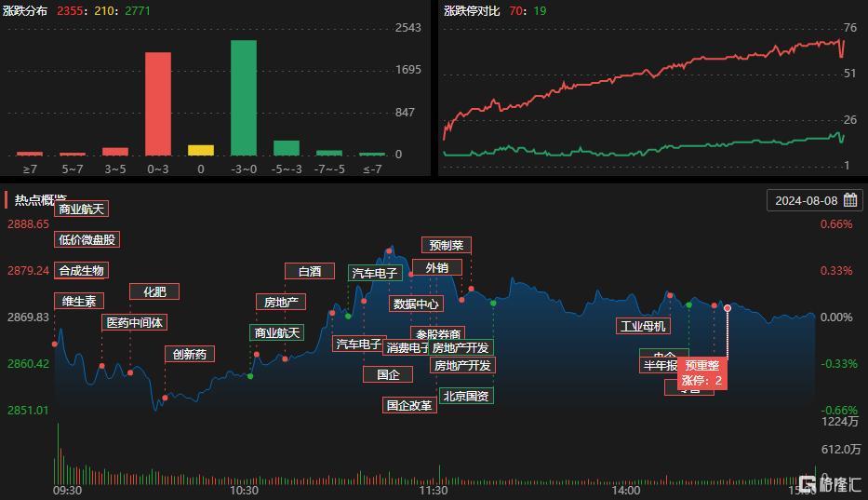Click the 参股券商 tag

point(438,333)
